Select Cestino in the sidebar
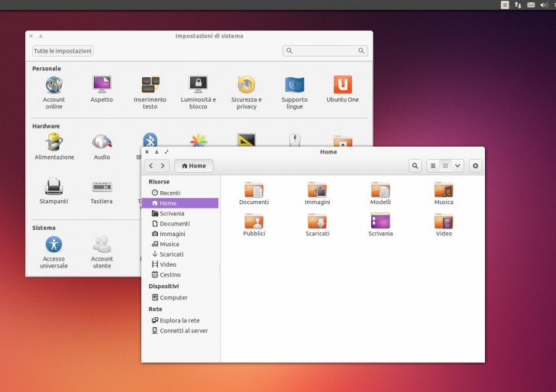Viewport: 556px width, 392px height. point(170,274)
